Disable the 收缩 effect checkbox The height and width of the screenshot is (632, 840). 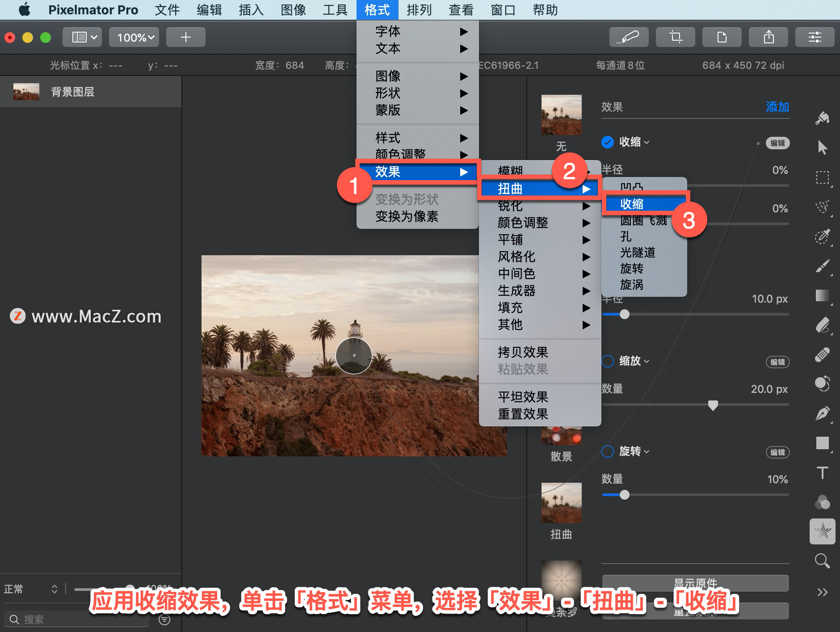tap(608, 142)
